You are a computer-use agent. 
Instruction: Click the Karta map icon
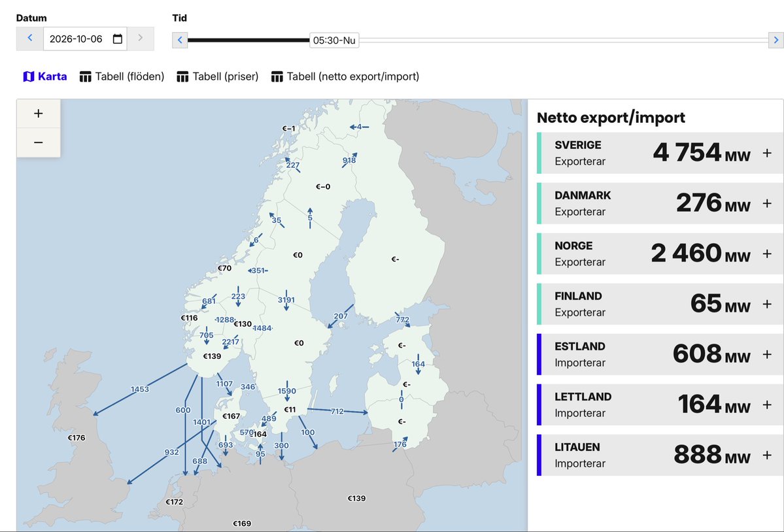click(29, 76)
